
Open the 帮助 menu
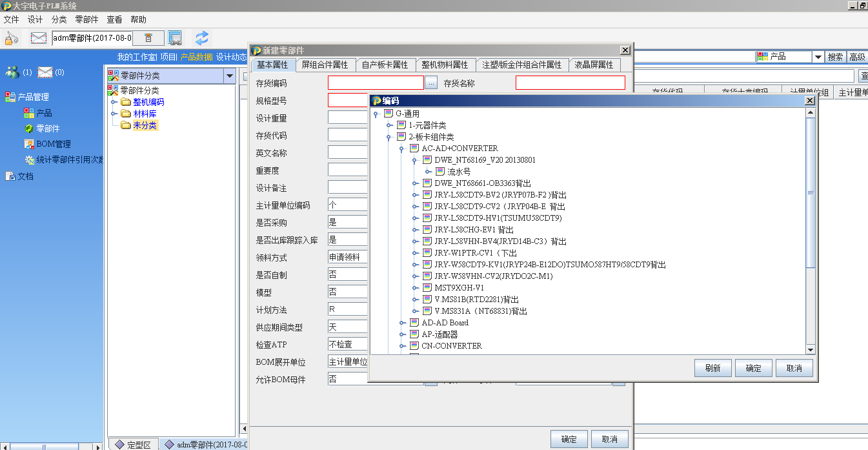click(138, 19)
